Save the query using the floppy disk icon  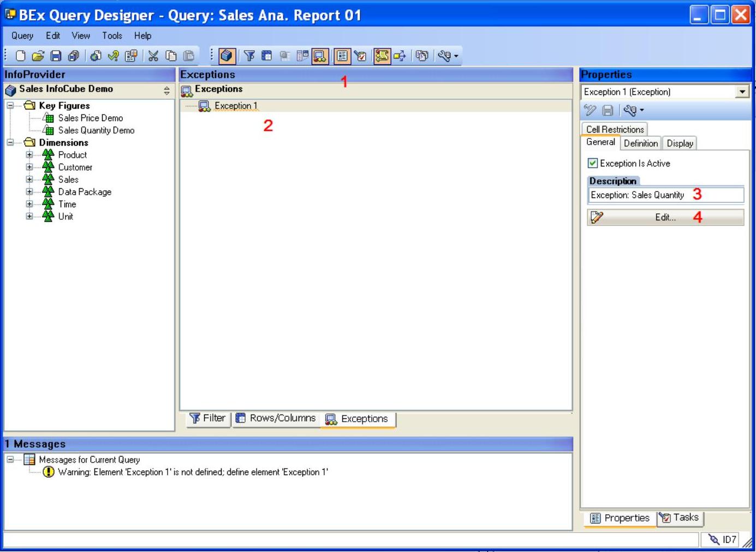[56, 56]
